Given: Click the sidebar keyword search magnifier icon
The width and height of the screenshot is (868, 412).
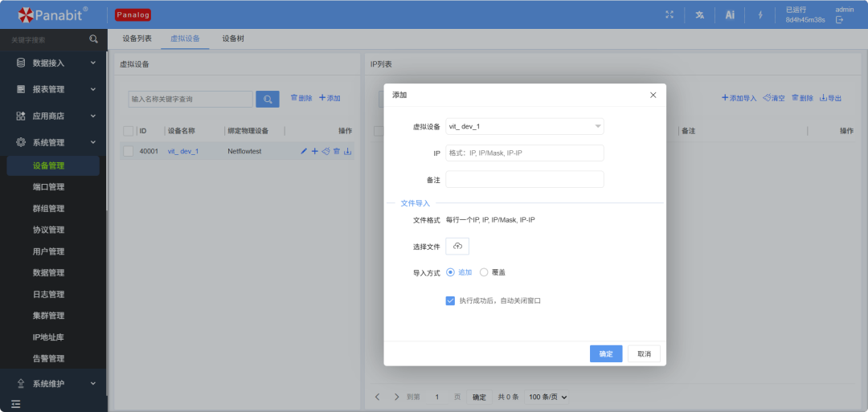Looking at the screenshot, I should (x=93, y=39).
